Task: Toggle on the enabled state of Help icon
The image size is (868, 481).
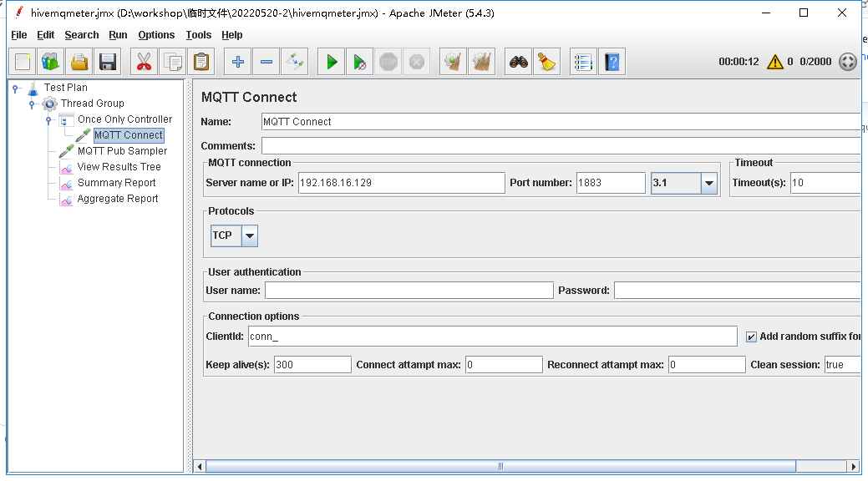Action: tap(612, 61)
